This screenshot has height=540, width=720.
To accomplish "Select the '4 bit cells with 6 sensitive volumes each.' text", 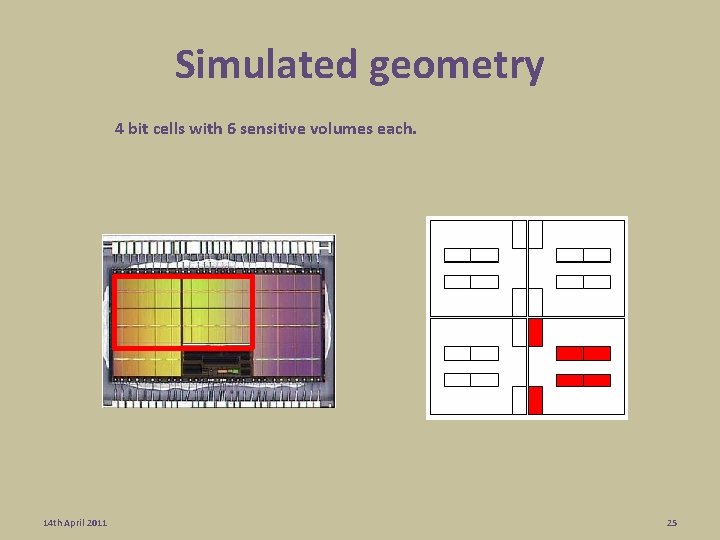I will tap(266, 129).
